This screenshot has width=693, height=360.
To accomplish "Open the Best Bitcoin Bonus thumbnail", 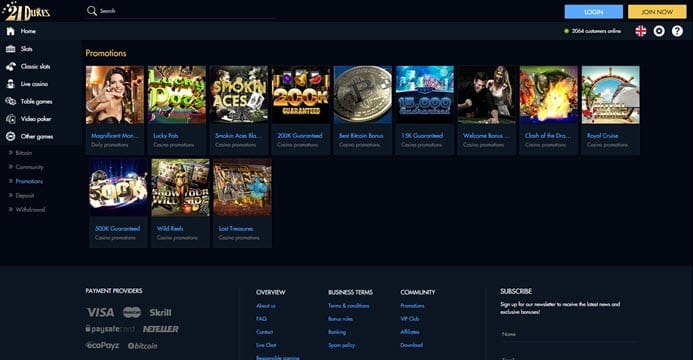I will coord(363,95).
